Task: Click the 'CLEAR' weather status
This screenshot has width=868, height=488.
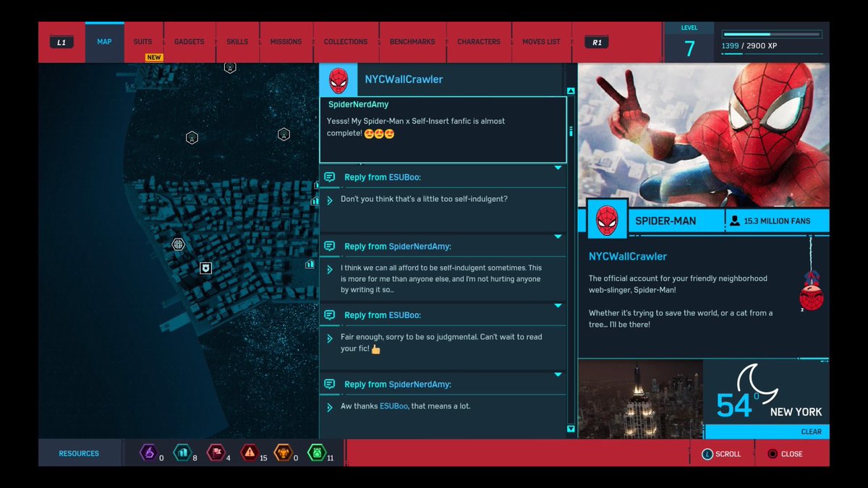Action: click(811, 432)
